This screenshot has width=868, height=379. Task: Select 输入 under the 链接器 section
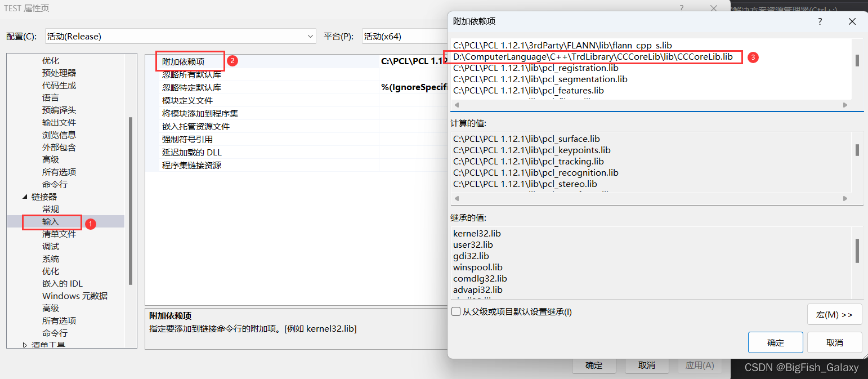52,222
